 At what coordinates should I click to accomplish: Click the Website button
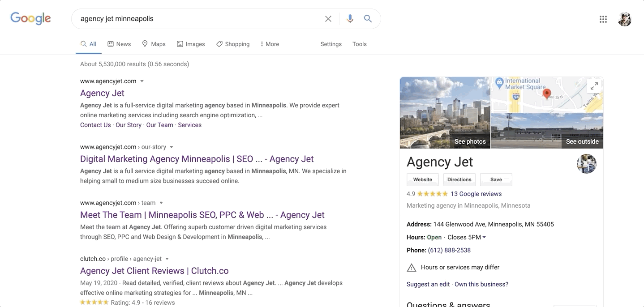pyautogui.click(x=423, y=179)
